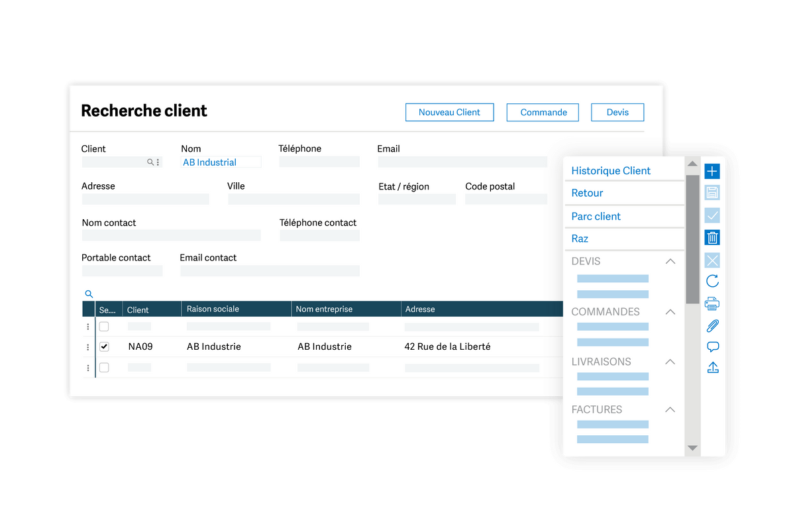Check the last row checkbox in table

[104, 368]
